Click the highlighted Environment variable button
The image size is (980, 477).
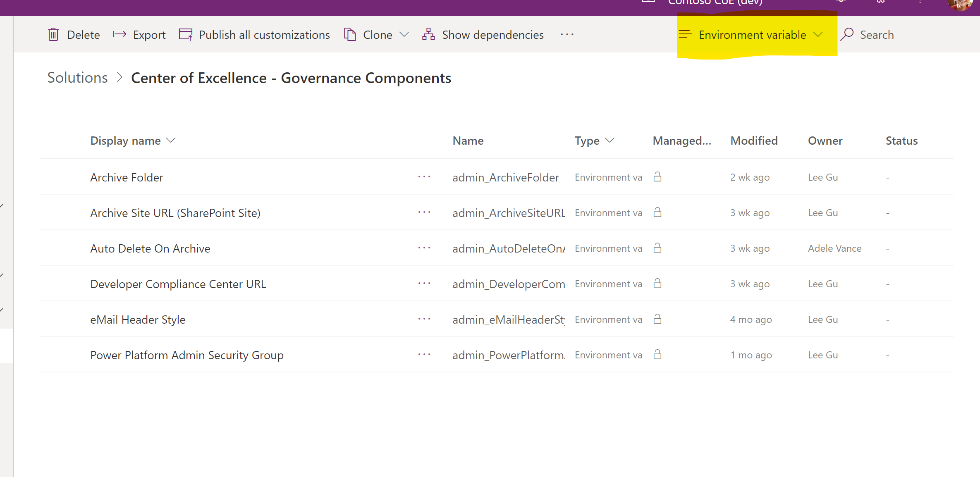(752, 35)
